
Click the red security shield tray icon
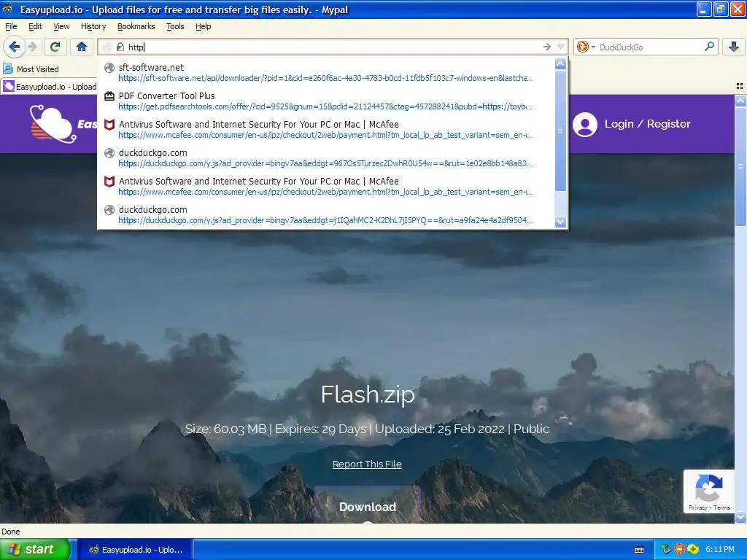[680, 550]
